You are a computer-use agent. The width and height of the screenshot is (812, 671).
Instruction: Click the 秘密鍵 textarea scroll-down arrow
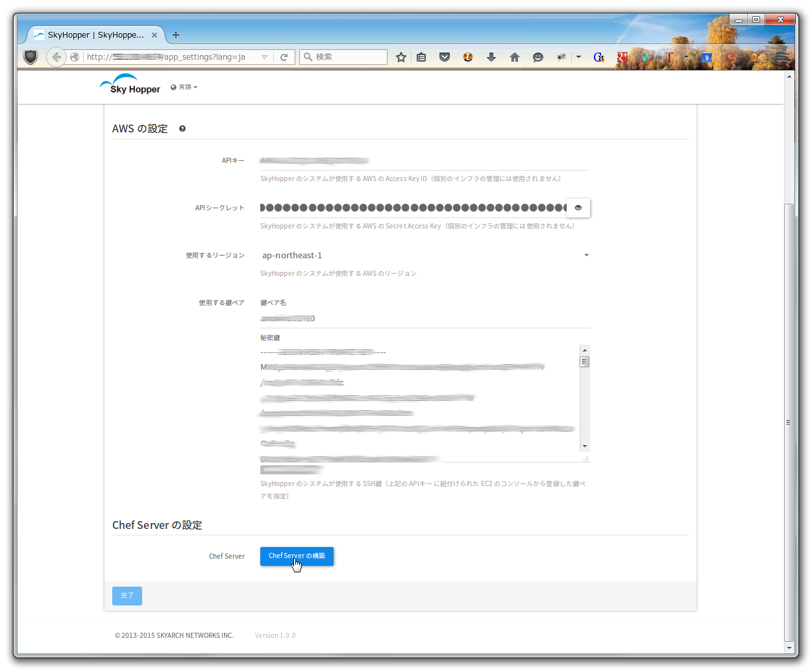coord(585,446)
